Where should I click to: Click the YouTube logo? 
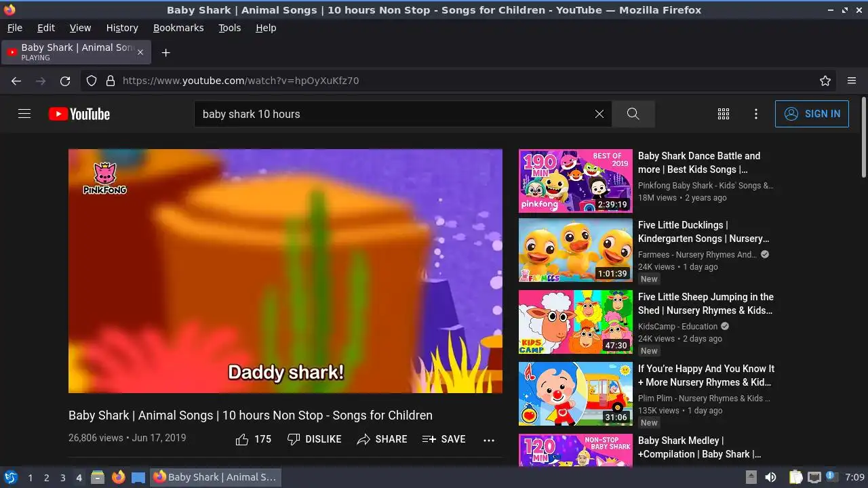click(x=79, y=114)
